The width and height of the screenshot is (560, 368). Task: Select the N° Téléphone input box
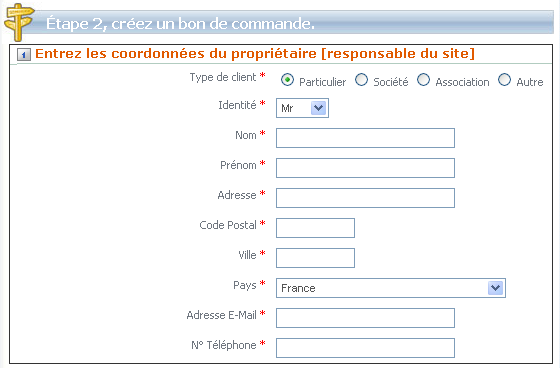365,348
